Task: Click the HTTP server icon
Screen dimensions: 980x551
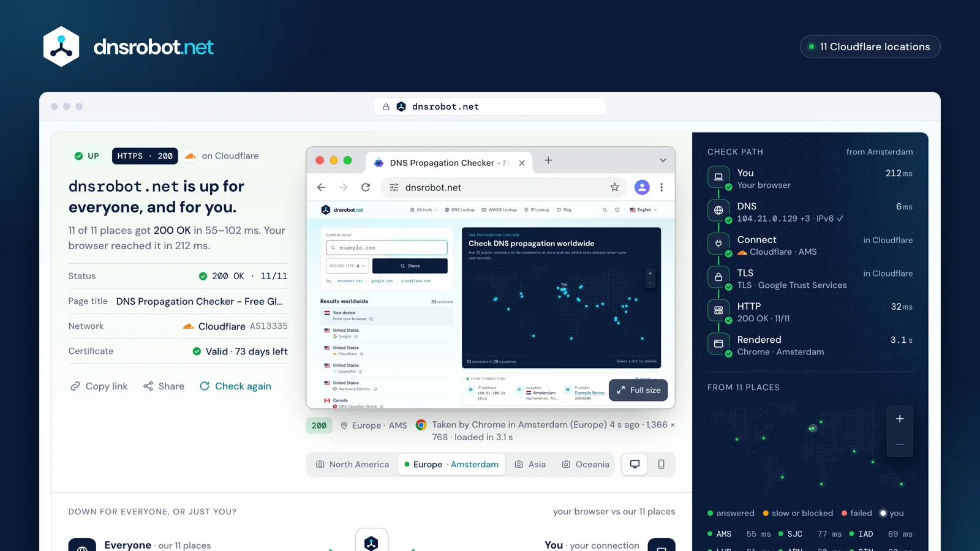Action: [x=718, y=310]
